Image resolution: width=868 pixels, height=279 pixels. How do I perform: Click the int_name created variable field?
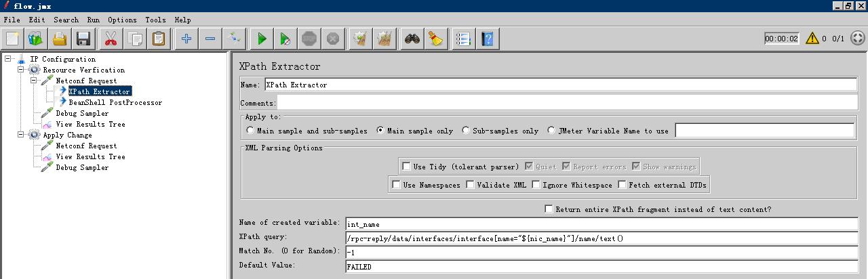click(601, 223)
